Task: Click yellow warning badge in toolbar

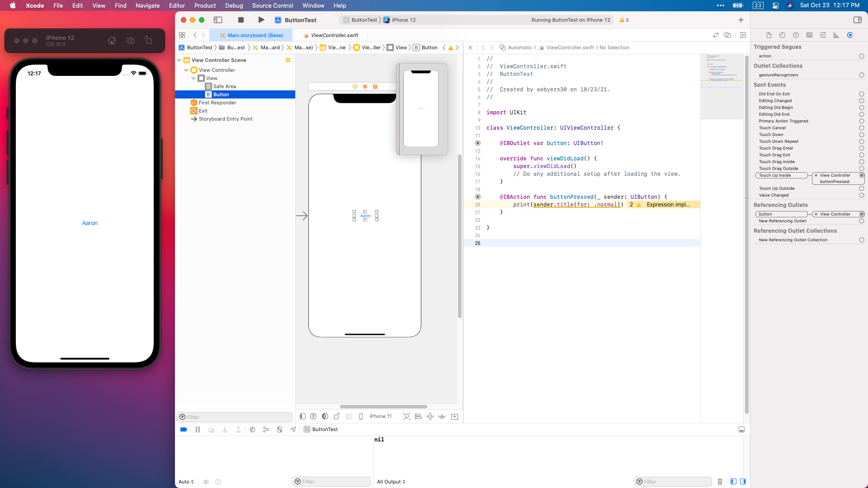Action: pos(624,20)
